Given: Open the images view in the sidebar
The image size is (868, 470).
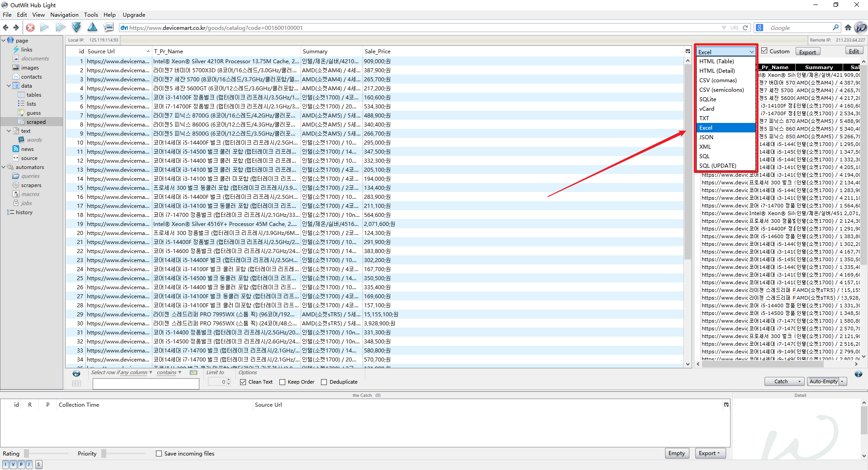Looking at the screenshot, I should pos(30,68).
